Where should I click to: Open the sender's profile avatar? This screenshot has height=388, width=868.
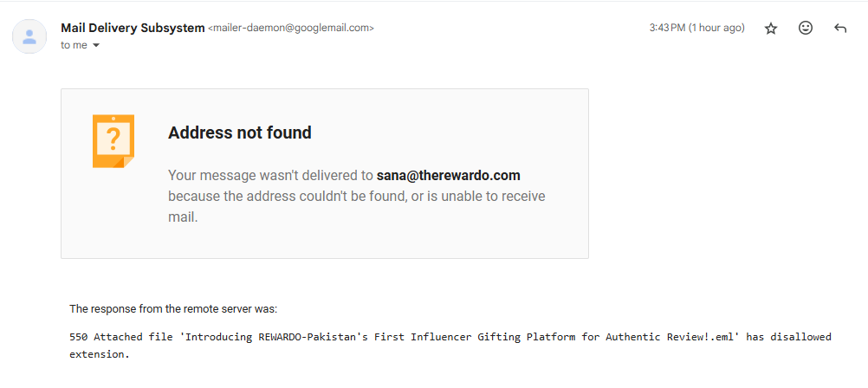pyautogui.click(x=29, y=36)
